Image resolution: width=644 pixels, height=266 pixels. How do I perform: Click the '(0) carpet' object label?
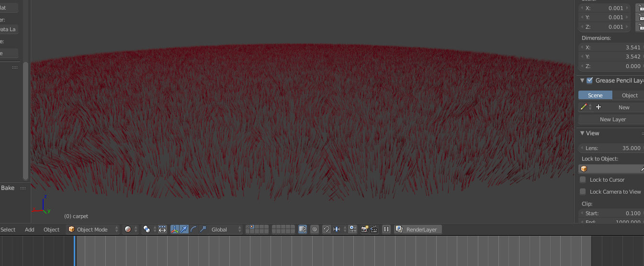[76, 216]
